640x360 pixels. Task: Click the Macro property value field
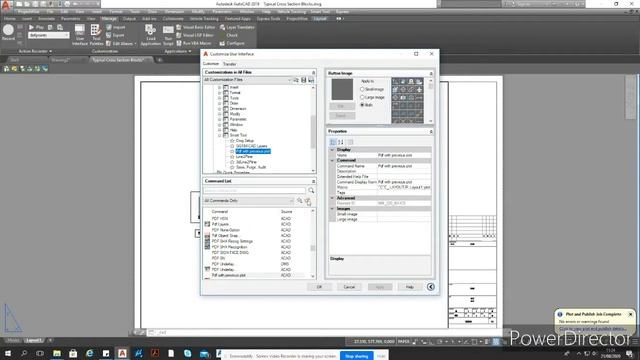point(404,187)
